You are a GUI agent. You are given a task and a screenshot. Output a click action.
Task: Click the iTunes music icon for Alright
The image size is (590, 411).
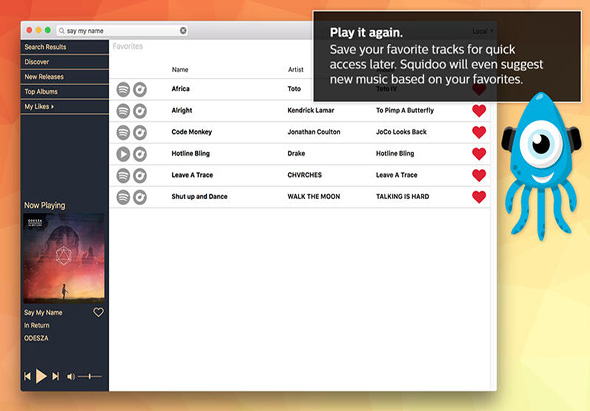[x=140, y=111]
